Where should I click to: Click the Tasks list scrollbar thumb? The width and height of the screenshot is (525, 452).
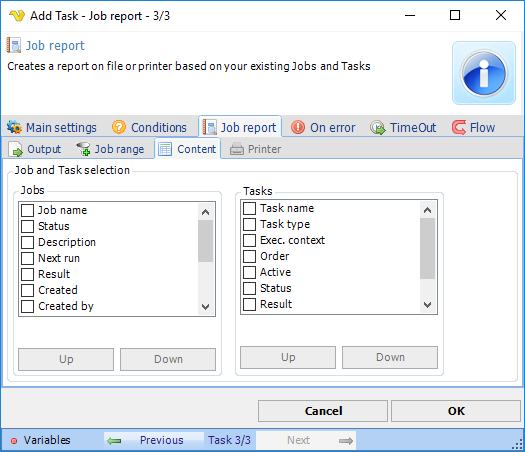tap(428, 248)
